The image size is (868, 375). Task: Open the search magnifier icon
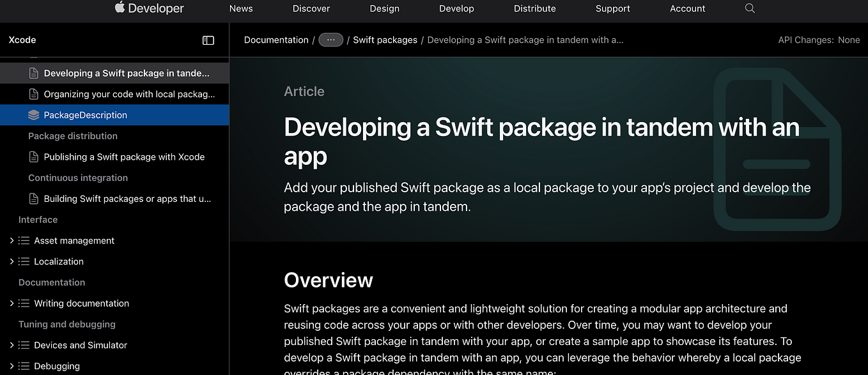(750, 8)
